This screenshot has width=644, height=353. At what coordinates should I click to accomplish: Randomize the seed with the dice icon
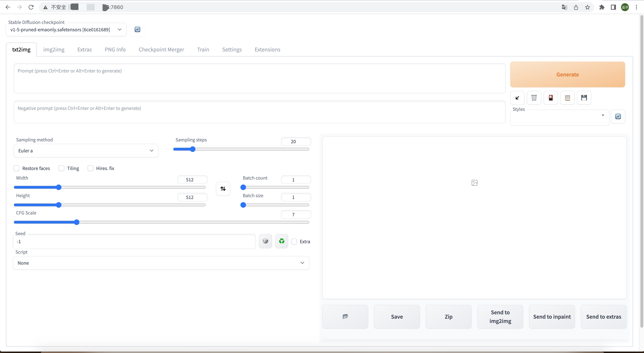click(x=266, y=241)
